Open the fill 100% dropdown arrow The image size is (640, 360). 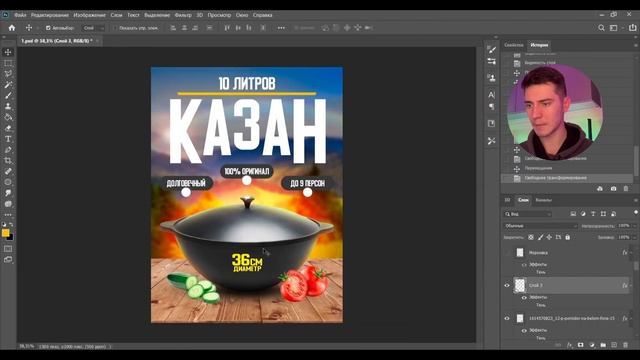point(634,237)
